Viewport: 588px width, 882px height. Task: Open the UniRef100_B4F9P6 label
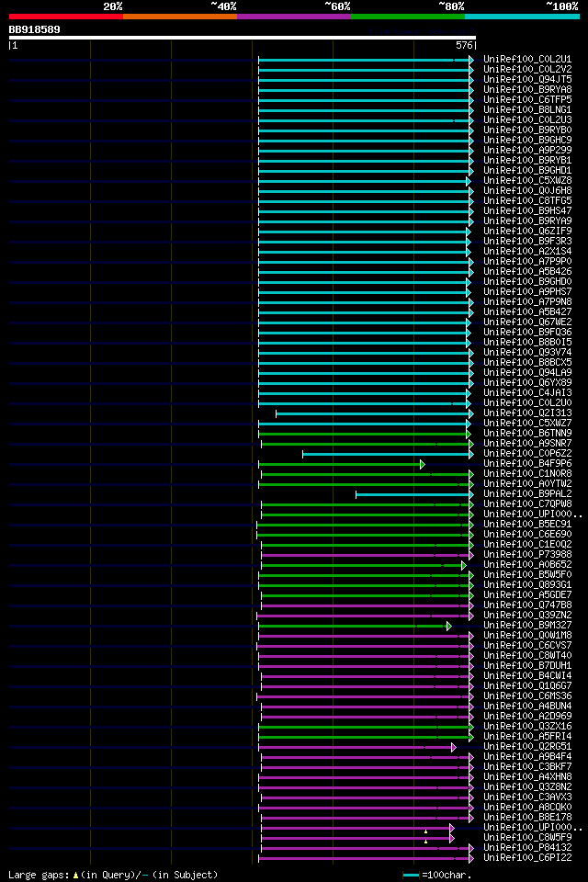tap(527, 464)
